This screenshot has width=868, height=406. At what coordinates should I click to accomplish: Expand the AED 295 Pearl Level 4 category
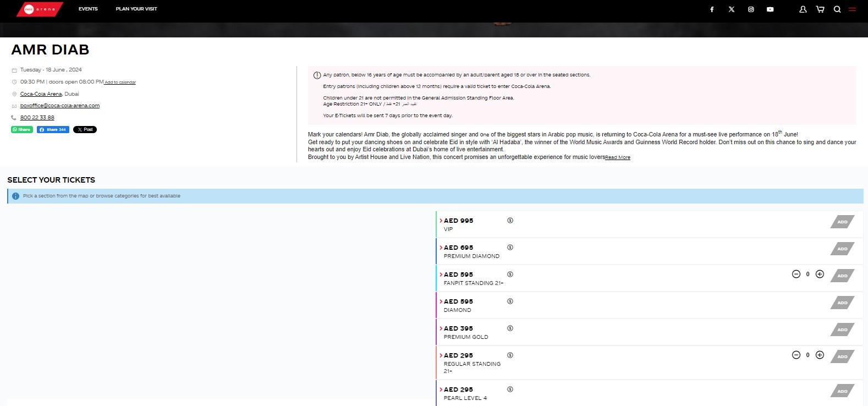pos(441,389)
